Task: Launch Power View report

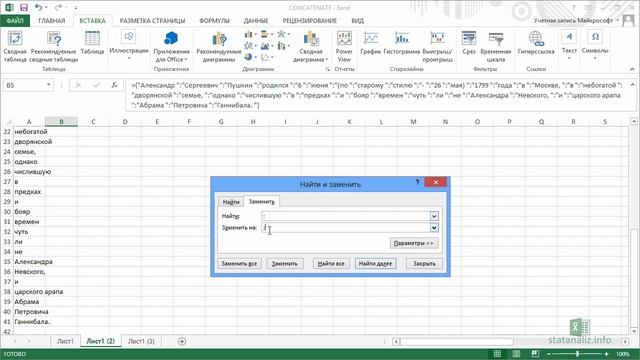Action: pyautogui.click(x=344, y=47)
